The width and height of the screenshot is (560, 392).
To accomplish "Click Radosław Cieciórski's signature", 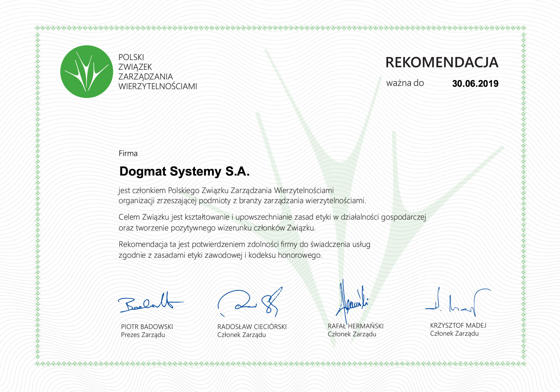I will (250, 301).
